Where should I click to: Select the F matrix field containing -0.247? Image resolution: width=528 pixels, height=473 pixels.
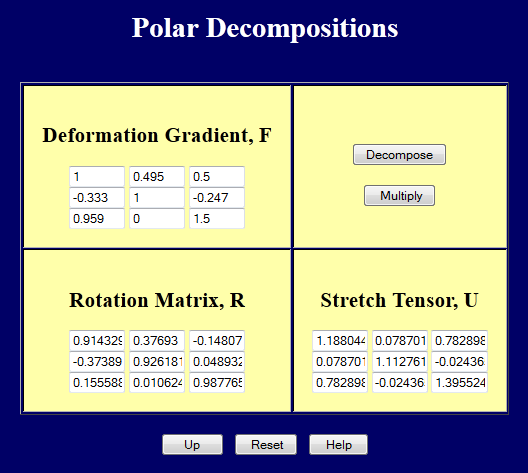tap(217, 198)
